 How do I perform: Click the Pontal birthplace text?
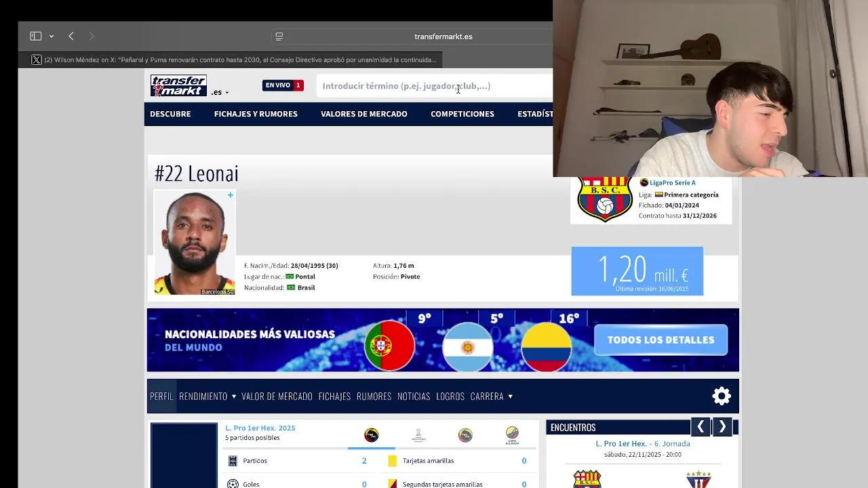click(305, 277)
